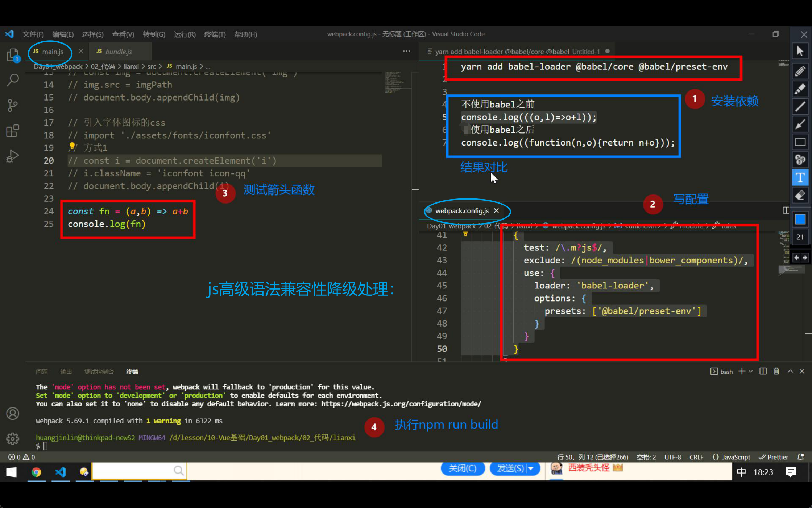Open the 选择(S) menu
The height and width of the screenshot is (508, 812).
93,34
